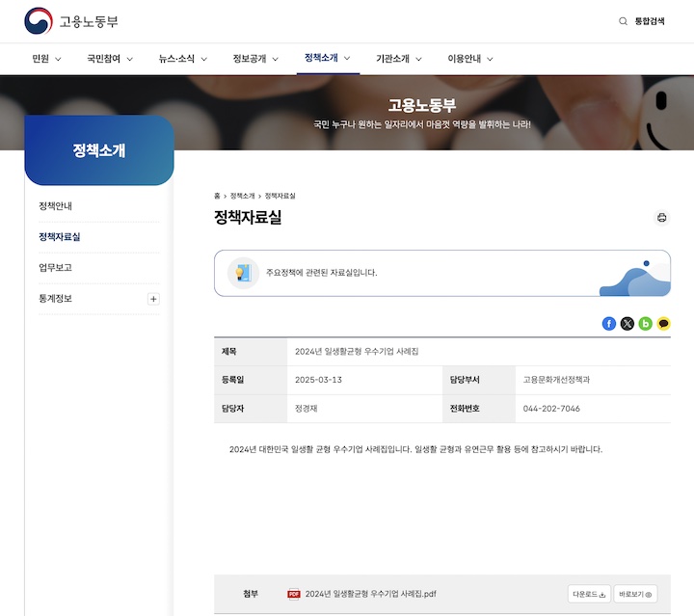Open the 민원 dropdown menu
Screen dimensions: 694x616
(46, 59)
